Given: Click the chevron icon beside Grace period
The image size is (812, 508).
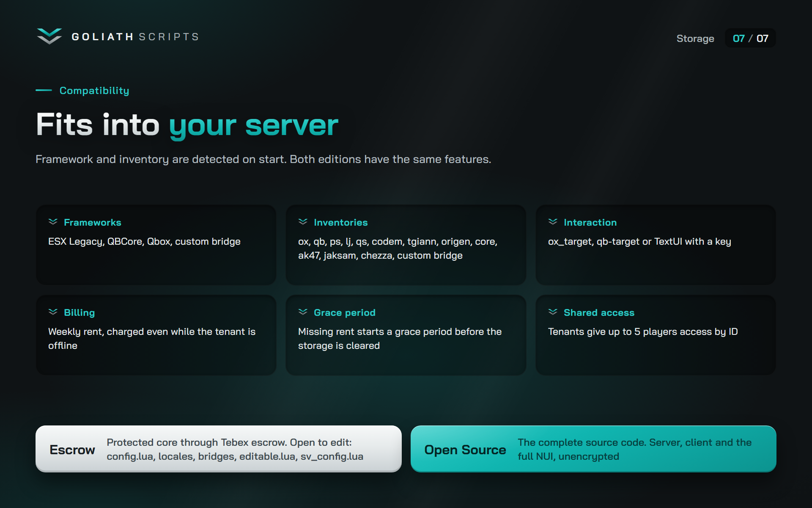Looking at the screenshot, I should [x=303, y=312].
